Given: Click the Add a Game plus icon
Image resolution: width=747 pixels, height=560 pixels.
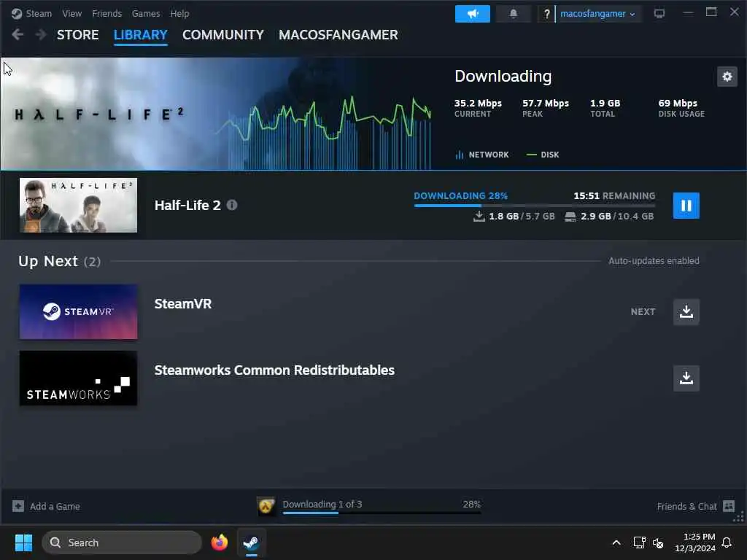Looking at the screenshot, I should point(18,506).
